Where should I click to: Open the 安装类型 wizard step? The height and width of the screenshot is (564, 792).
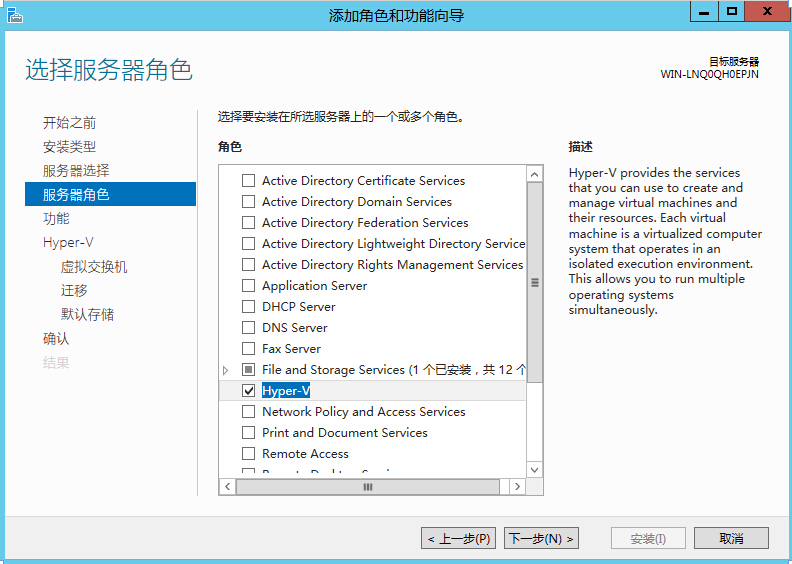click(69, 147)
